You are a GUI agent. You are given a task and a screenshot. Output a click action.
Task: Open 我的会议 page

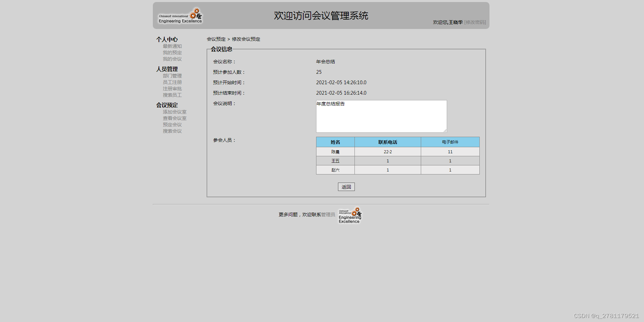click(172, 59)
